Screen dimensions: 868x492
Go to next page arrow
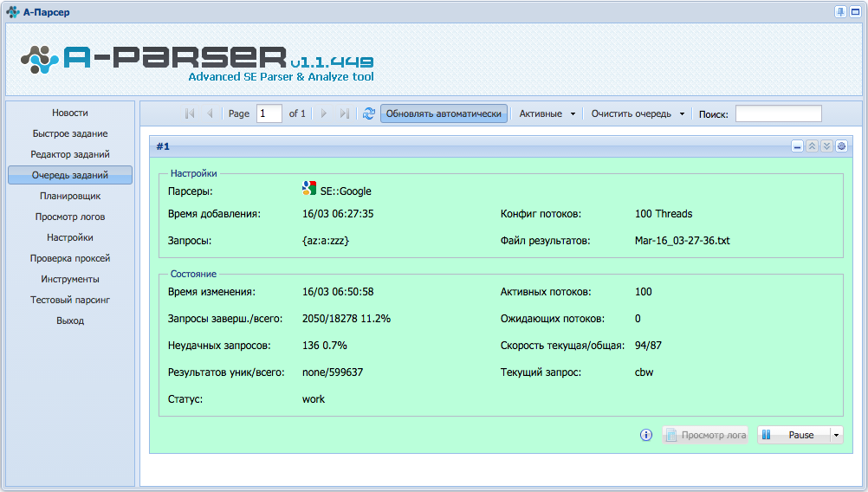pos(324,113)
